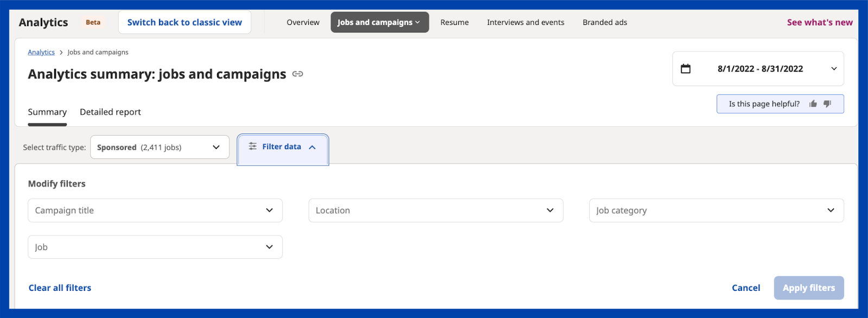The width and height of the screenshot is (868, 318).
Task: Give thumbs down for page helpfulness
Action: click(x=827, y=104)
